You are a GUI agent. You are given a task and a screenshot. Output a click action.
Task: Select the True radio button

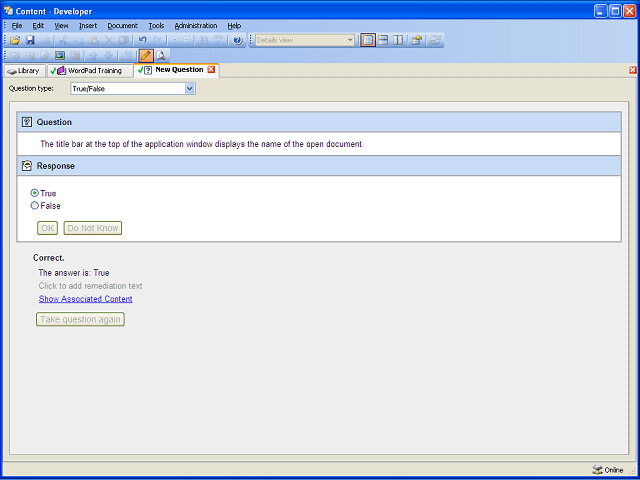point(35,193)
